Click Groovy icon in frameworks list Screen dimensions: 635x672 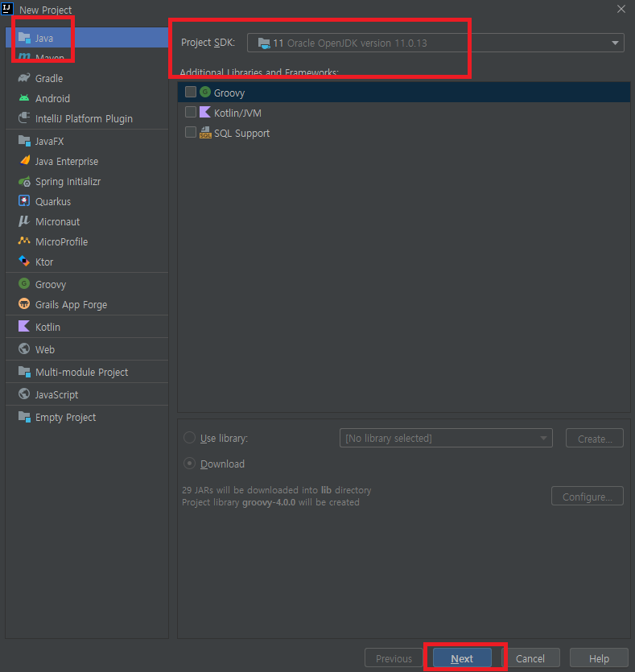pos(205,92)
